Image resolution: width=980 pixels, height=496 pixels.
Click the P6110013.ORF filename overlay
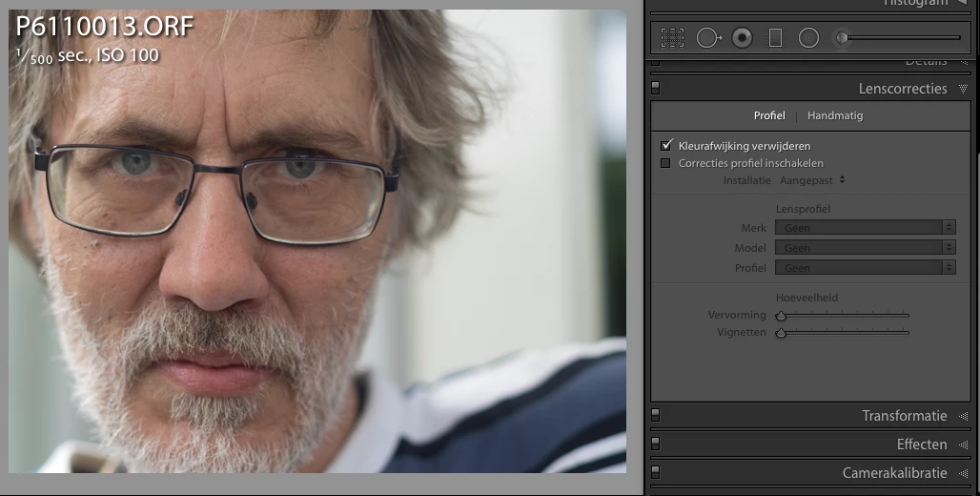click(x=105, y=27)
